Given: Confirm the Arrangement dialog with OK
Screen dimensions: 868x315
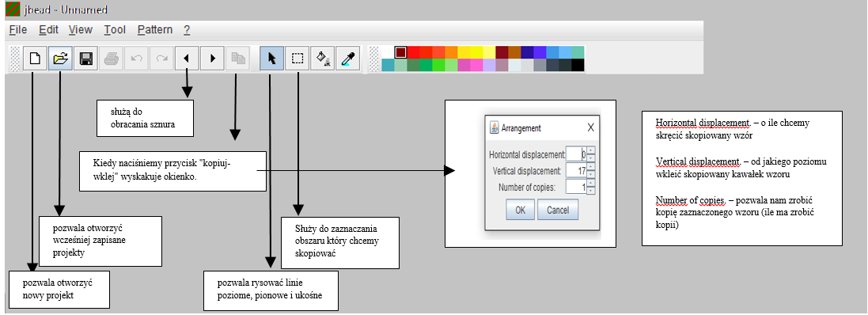Looking at the screenshot, I should (x=520, y=210).
